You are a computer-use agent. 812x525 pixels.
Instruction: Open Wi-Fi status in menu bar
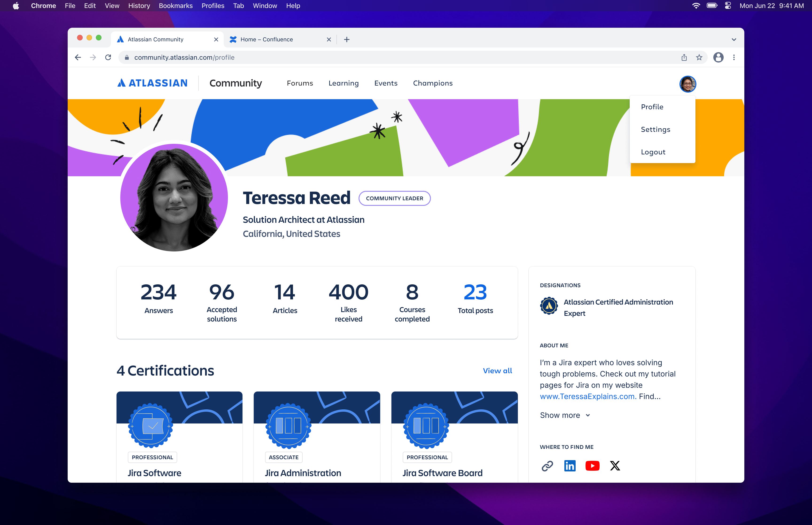[696, 6]
